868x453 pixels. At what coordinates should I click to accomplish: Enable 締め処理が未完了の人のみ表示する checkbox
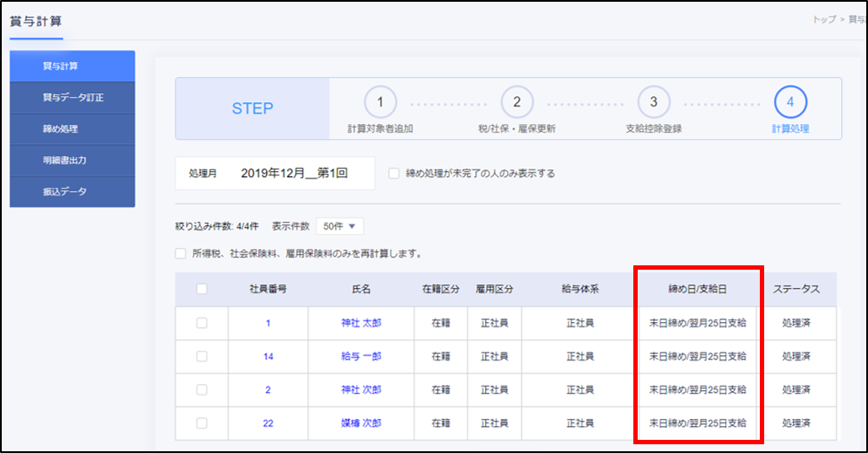click(394, 174)
